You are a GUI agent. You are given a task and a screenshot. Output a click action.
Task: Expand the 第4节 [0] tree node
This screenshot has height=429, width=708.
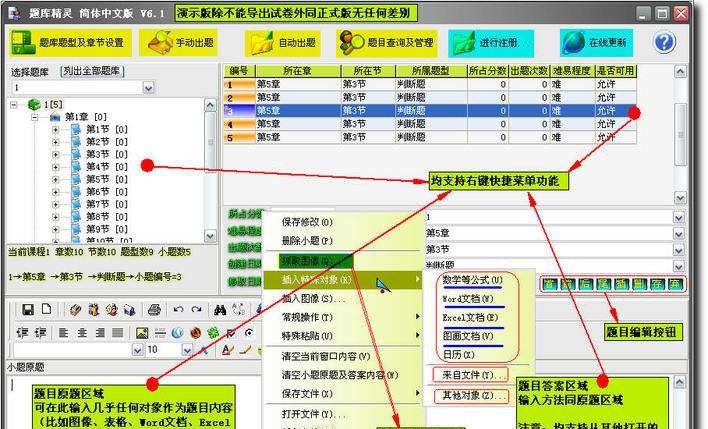pos(55,167)
